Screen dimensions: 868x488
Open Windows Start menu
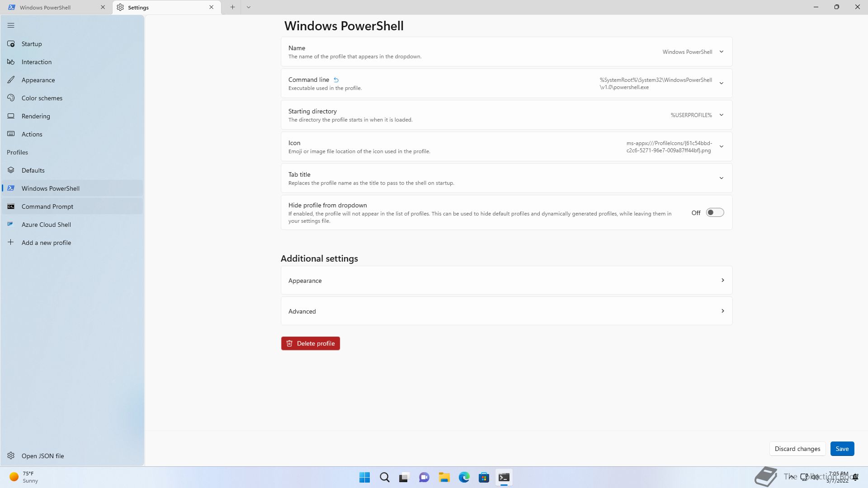coord(364,477)
